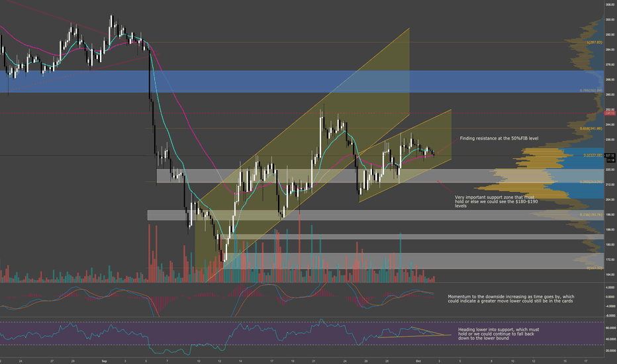Select the 'Momentum to the downside increasing' note

511,298
